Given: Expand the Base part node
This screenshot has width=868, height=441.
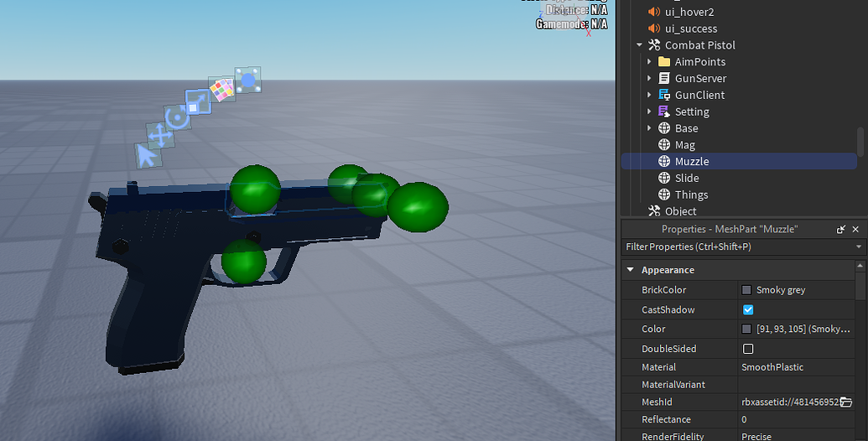Looking at the screenshot, I should coord(649,127).
